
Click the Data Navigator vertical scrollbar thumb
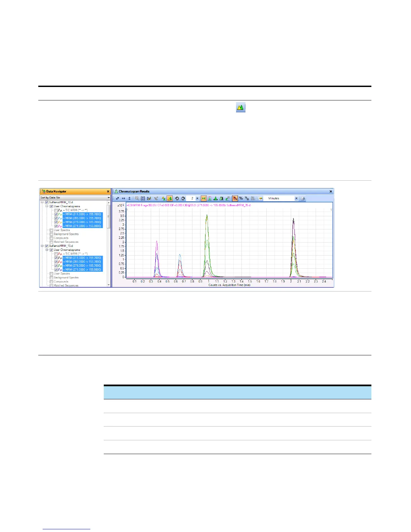tap(108, 217)
